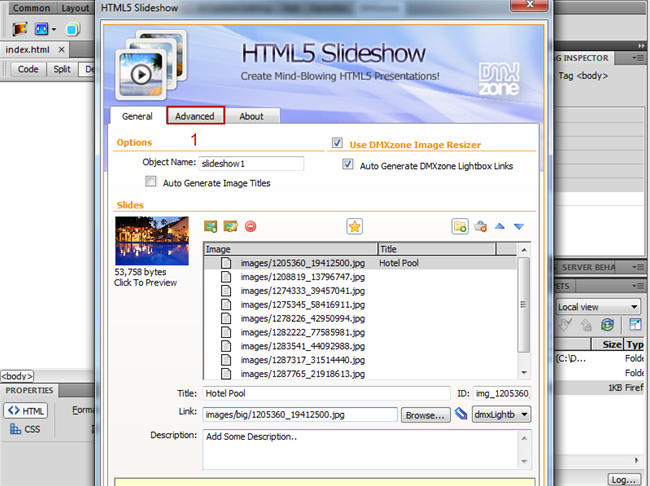Select row images/1278226_42950994.jpg

tap(360, 318)
